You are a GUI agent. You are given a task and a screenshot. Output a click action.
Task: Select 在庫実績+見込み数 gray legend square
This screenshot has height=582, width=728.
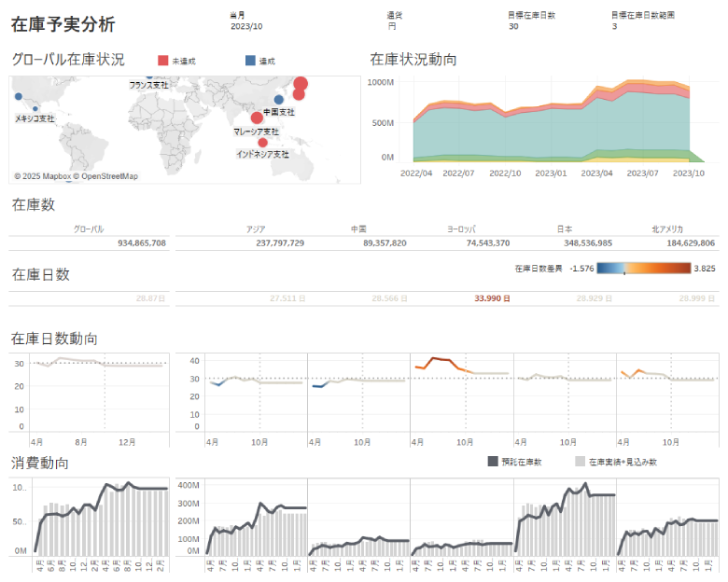[x=580, y=462]
